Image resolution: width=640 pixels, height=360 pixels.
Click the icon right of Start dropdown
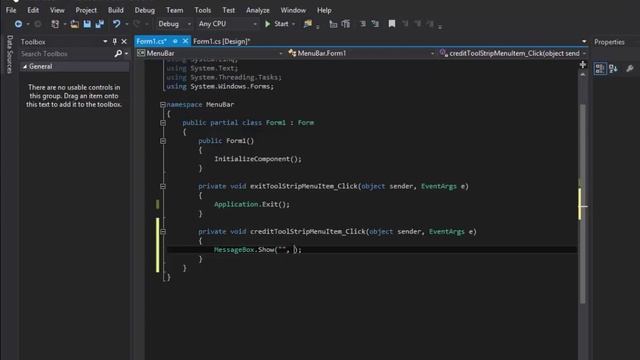[x=308, y=24]
